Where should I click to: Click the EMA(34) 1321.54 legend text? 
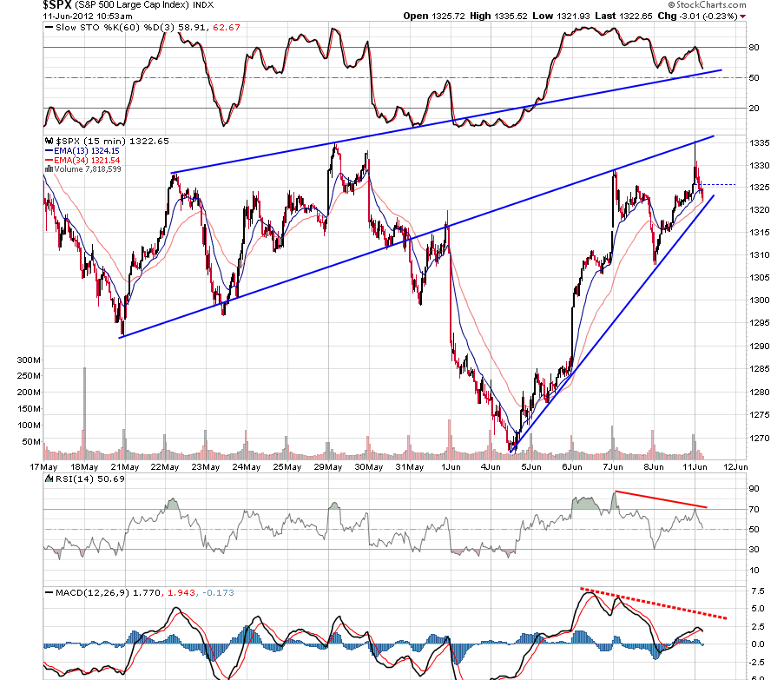(x=87, y=160)
